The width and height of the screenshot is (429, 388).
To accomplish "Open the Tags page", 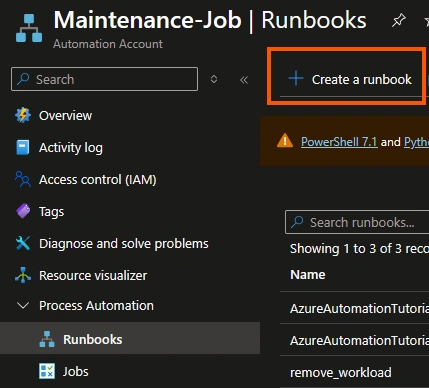I will pos(51,212).
